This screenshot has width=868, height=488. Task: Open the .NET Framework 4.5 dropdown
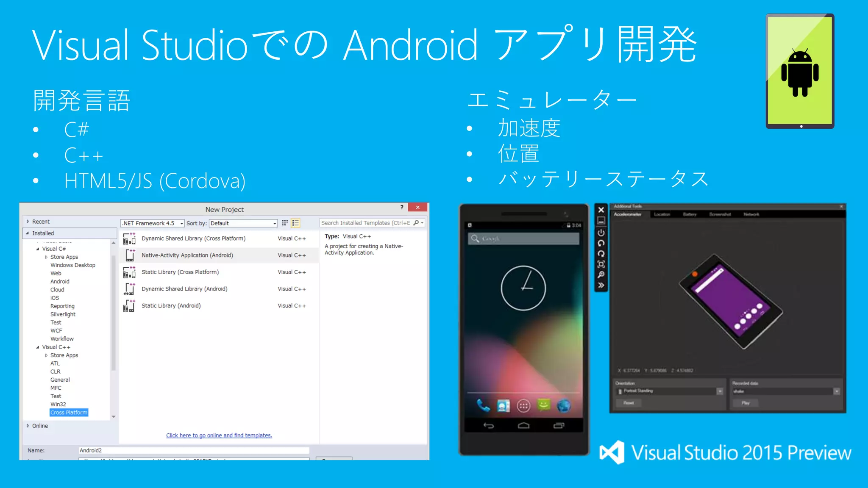click(x=153, y=223)
